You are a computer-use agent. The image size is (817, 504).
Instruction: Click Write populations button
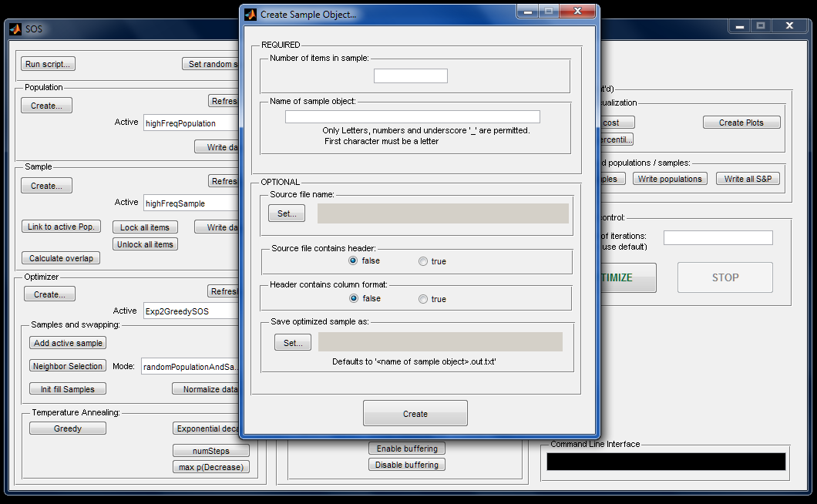(x=670, y=179)
